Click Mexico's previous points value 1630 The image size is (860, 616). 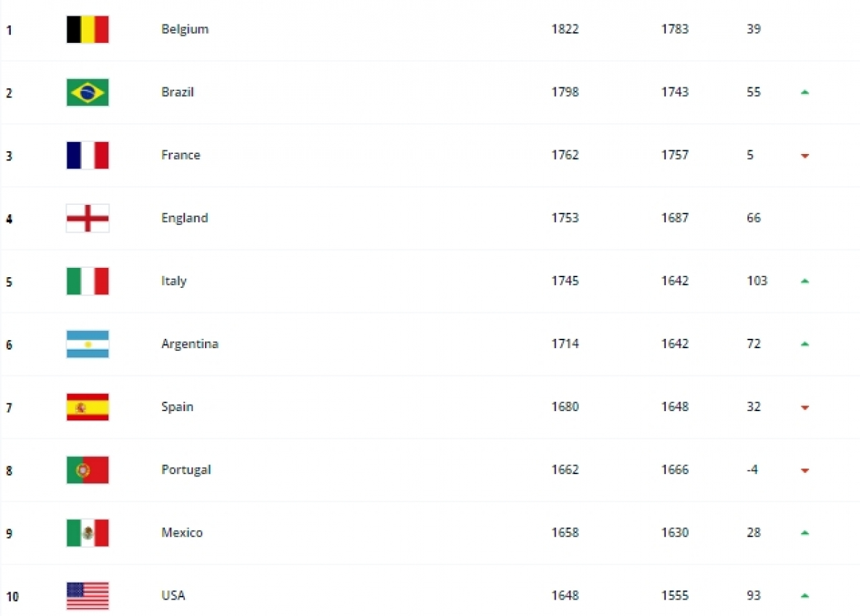pos(675,532)
